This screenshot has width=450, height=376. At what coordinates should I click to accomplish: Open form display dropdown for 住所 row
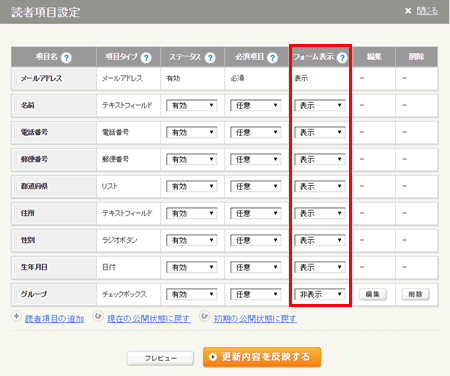320,213
